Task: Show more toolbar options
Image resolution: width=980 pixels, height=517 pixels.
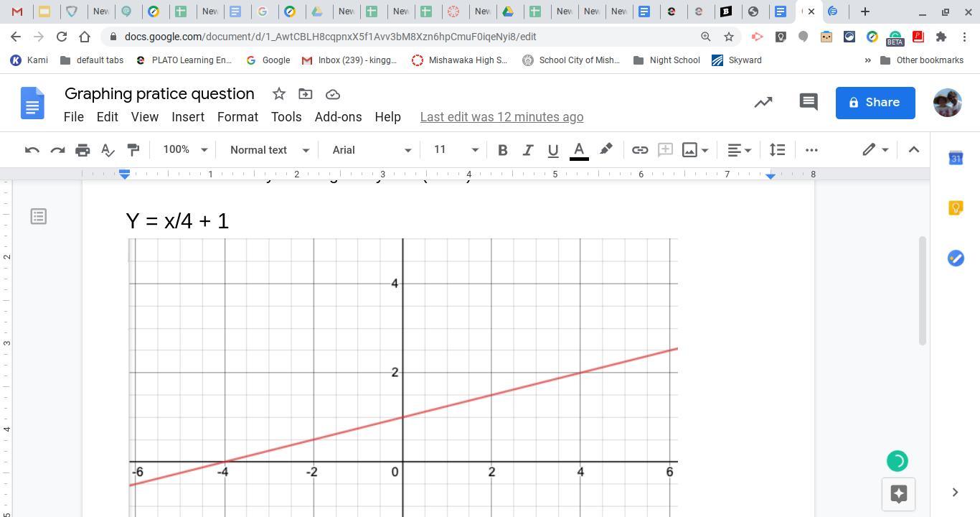Action: coord(811,150)
